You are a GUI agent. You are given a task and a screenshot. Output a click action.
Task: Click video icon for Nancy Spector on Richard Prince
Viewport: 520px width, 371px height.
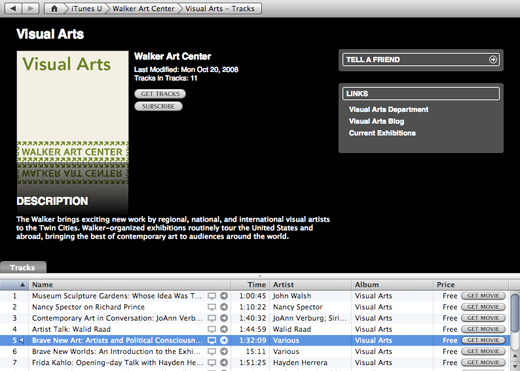click(x=212, y=307)
